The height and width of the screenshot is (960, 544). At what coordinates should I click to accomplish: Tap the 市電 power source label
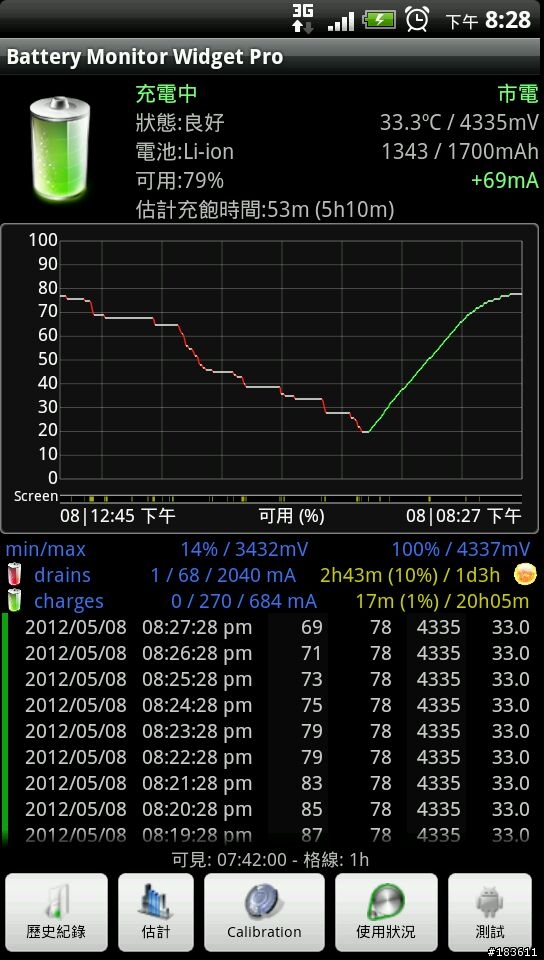[518, 94]
